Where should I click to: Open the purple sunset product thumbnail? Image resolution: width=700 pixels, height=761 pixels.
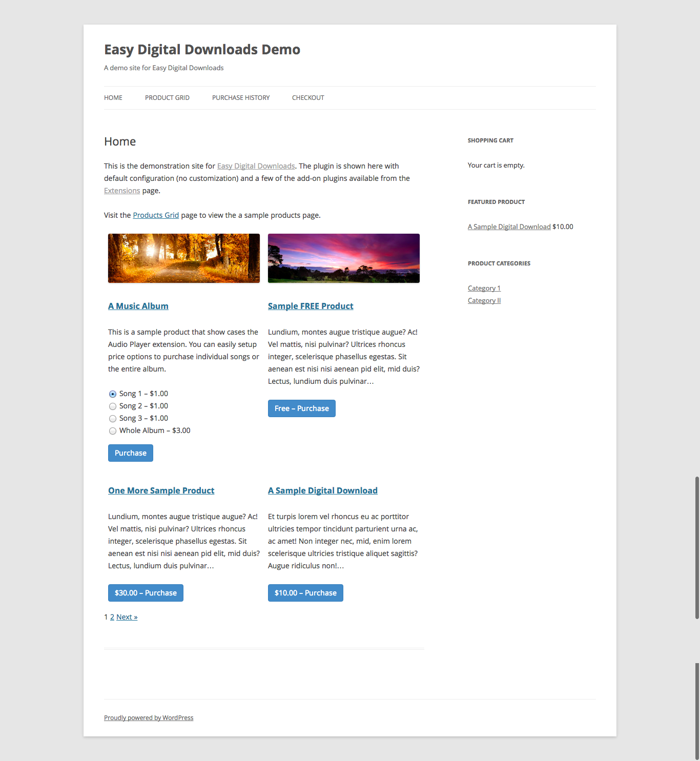point(344,258)
